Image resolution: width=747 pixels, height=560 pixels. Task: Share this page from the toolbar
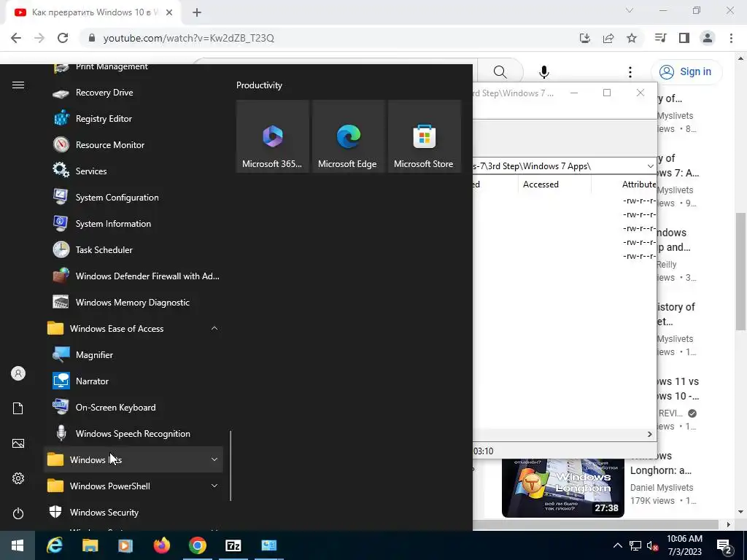click(x=608, y=38)
